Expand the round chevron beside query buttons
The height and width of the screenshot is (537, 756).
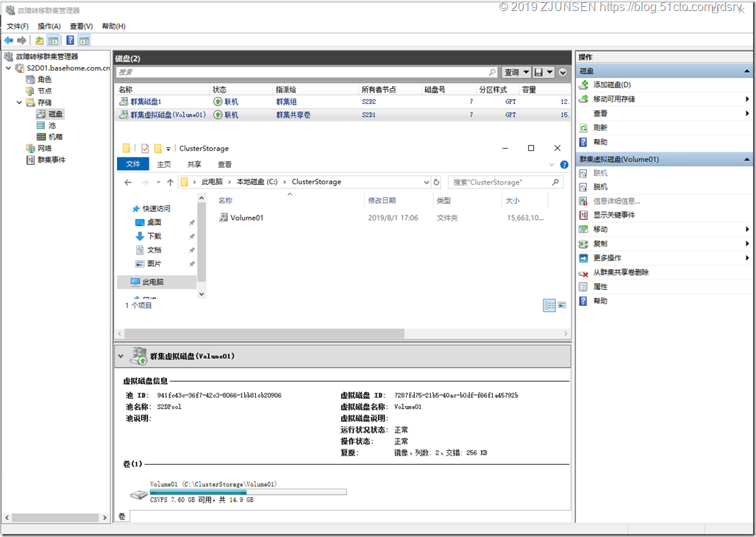pos(563,72)
